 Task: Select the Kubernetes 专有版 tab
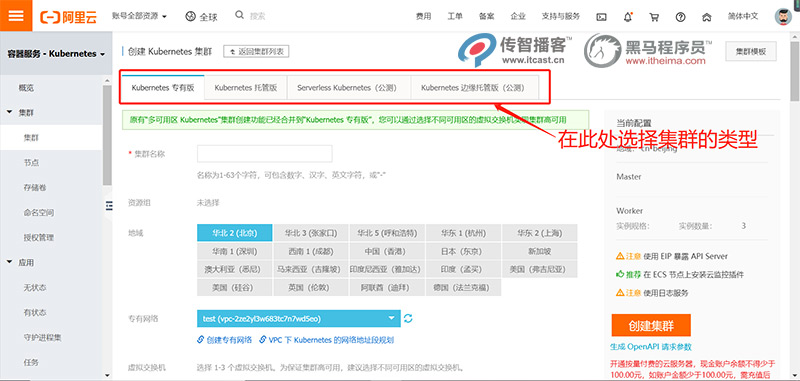[x=163, y=87]
